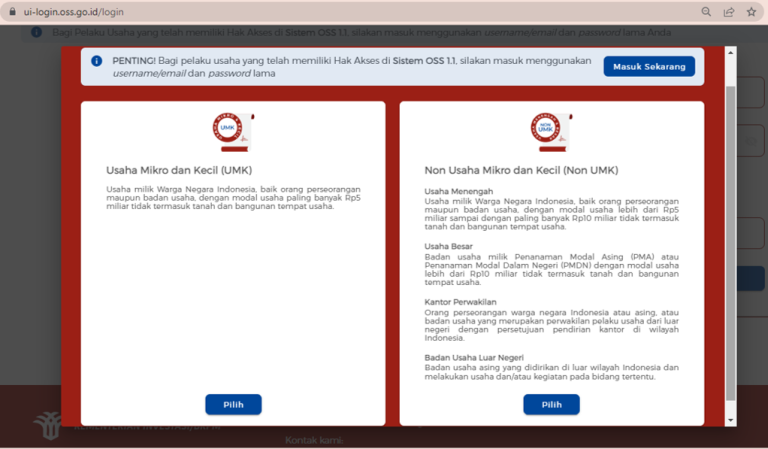Click the Non UMK logo in right card

pos(551,131)
